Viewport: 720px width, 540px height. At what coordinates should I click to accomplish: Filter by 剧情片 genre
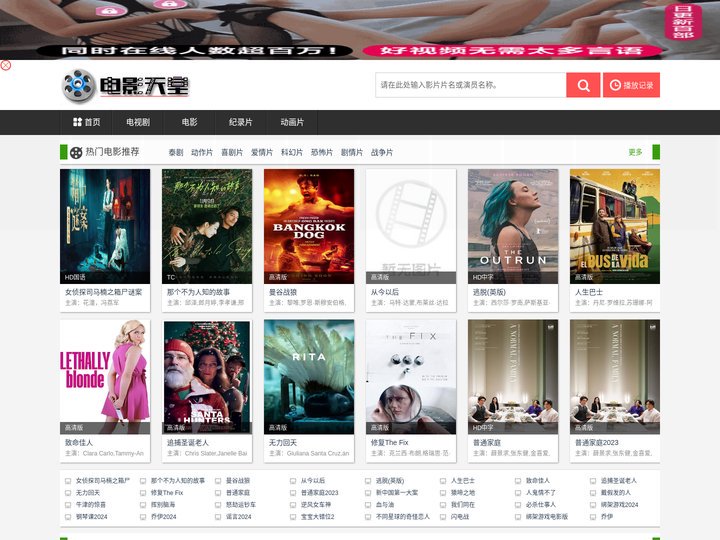(x=352, y=152)
